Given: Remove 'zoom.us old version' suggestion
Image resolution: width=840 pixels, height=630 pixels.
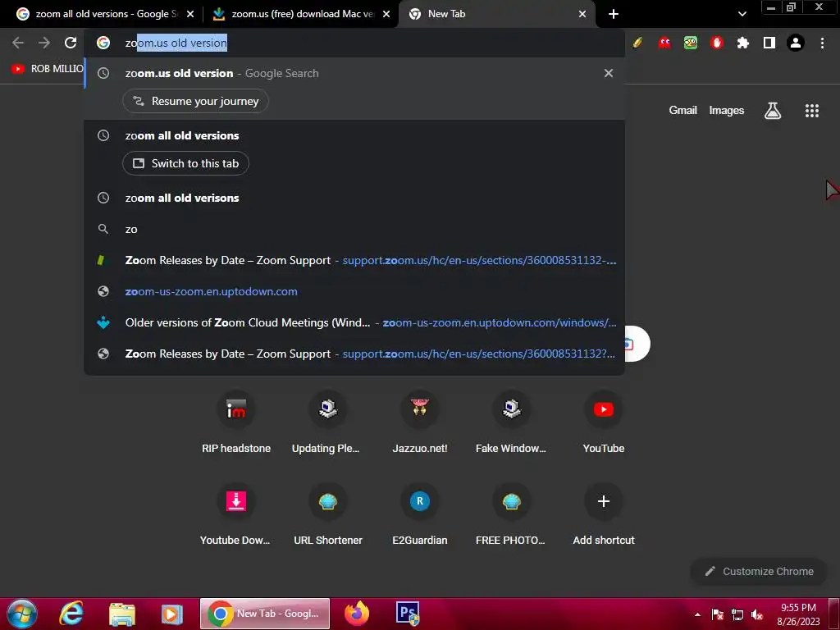Looking at the screenshot, I should (608, 73).
